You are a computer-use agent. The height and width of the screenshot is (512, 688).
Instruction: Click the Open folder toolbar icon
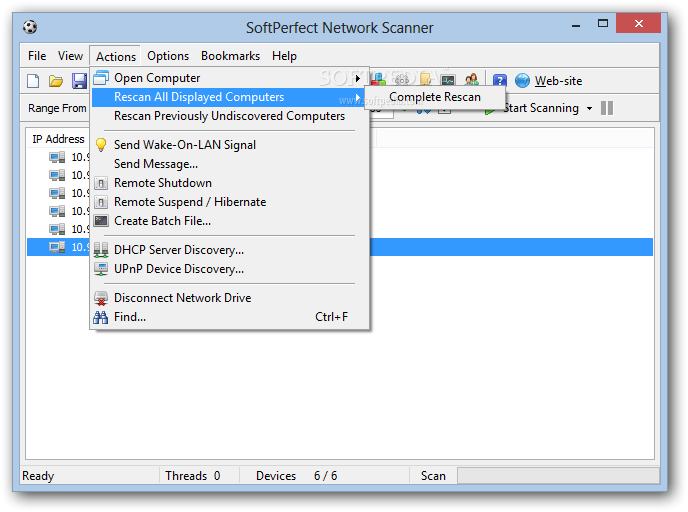[56, 81]
